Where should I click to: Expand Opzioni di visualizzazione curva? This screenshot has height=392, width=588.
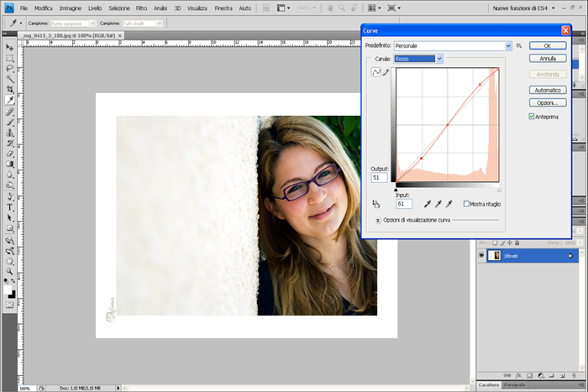click(378, 220)
